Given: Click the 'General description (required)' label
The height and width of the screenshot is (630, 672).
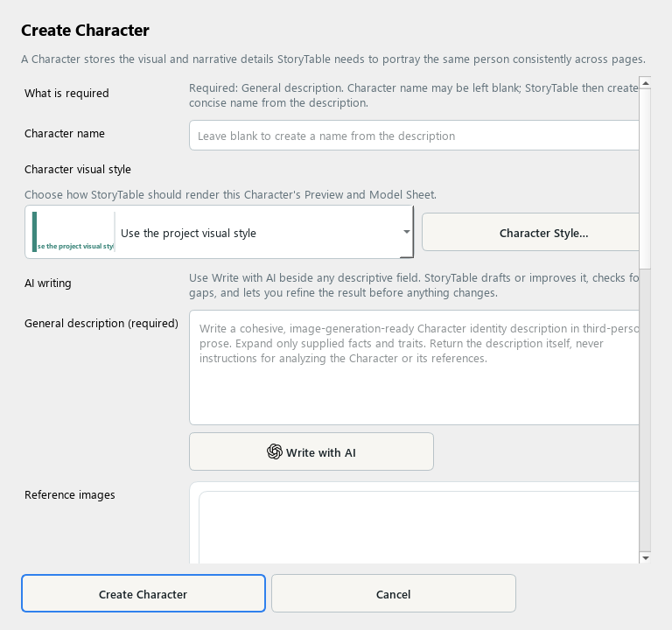Looking at the screenshot, I should [x=101, y=324].
